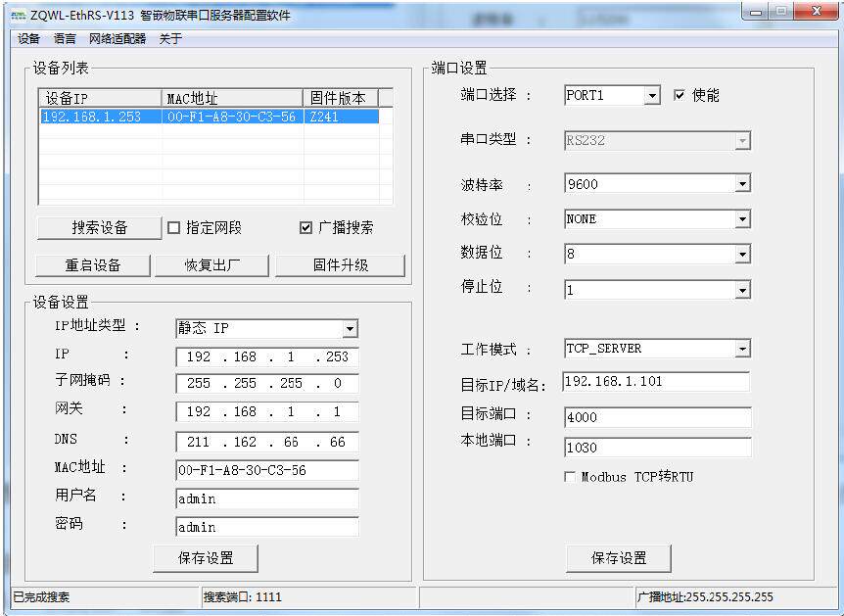844x616 pixels.
Task: Click the 密码 input field
Action: click(267, 527)
